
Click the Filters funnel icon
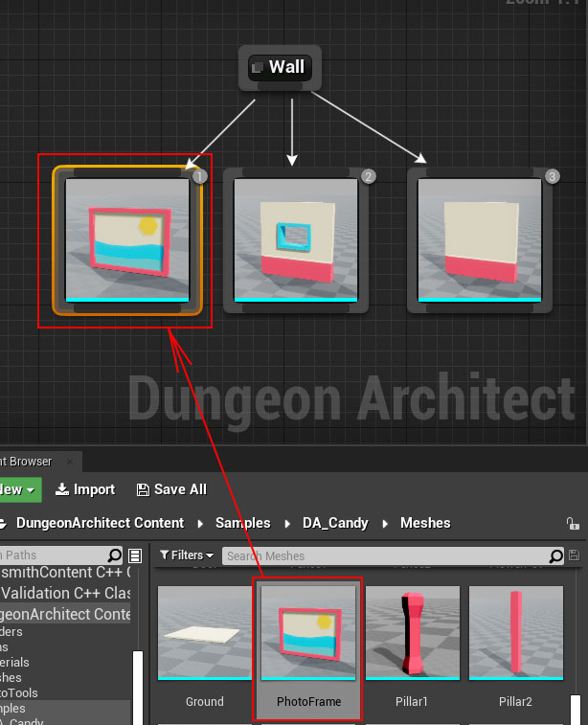(x=164, y=555)
